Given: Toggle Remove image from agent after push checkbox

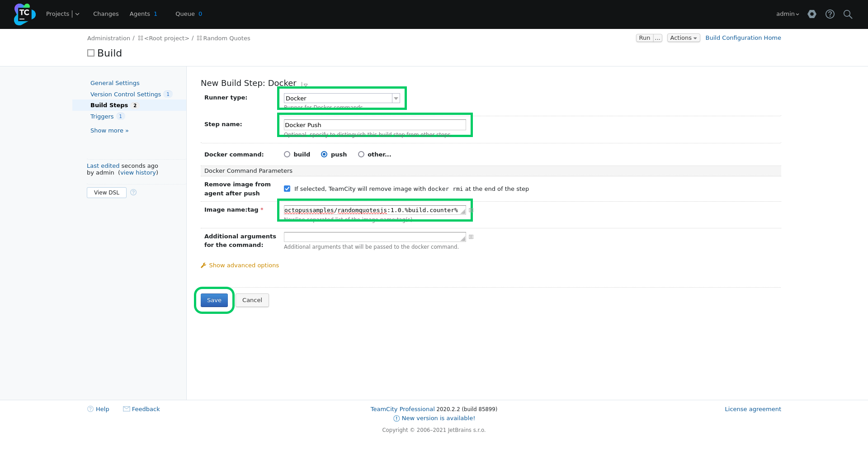Looking at the screenshot, I should click(x=287, y=189).
